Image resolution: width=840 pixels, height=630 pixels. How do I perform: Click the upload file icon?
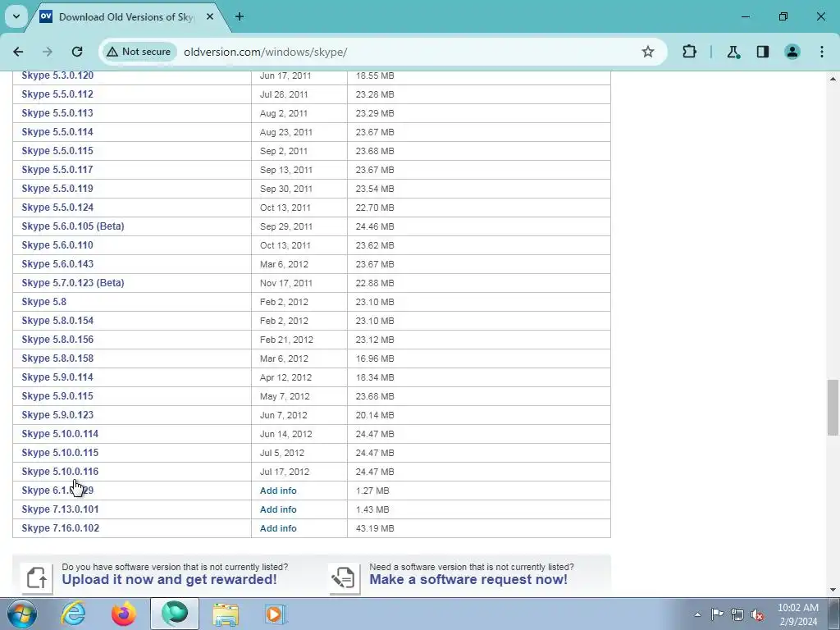coord(37,578)
